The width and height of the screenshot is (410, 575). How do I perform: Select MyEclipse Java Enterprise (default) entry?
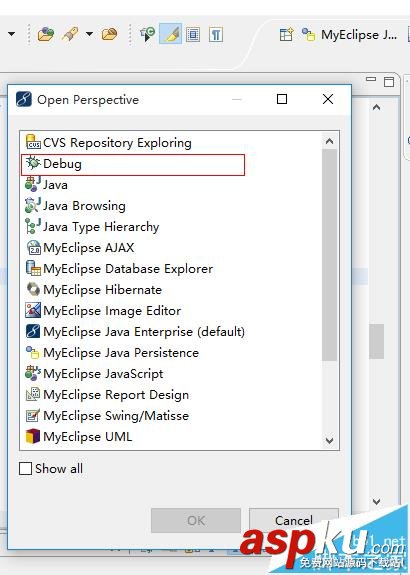pos(135,332)
